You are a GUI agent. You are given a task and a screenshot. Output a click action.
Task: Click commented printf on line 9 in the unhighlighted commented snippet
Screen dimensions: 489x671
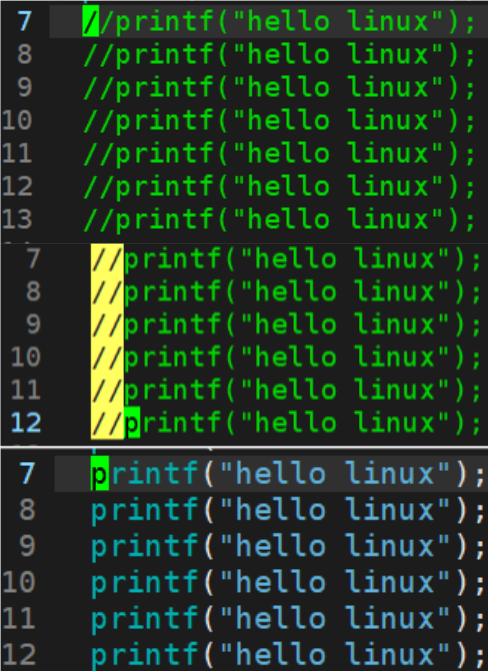[x=279, y=87]
